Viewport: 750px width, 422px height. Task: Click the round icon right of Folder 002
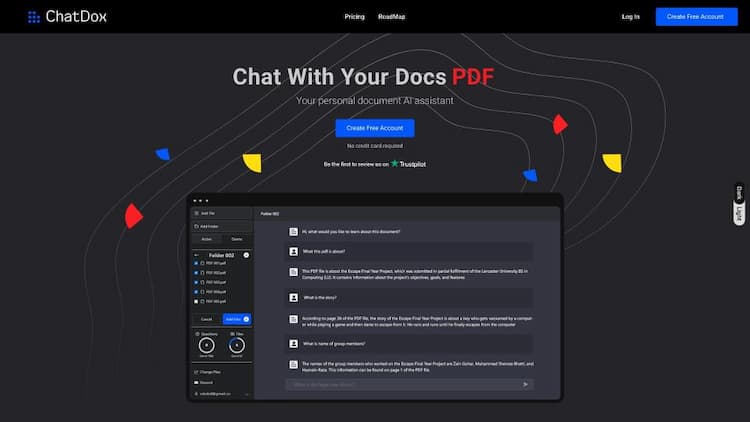(246, 255)
